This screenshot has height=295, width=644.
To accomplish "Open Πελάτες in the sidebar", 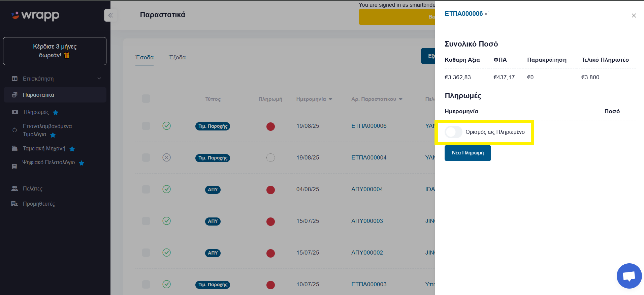I will (x=33, y=188).
